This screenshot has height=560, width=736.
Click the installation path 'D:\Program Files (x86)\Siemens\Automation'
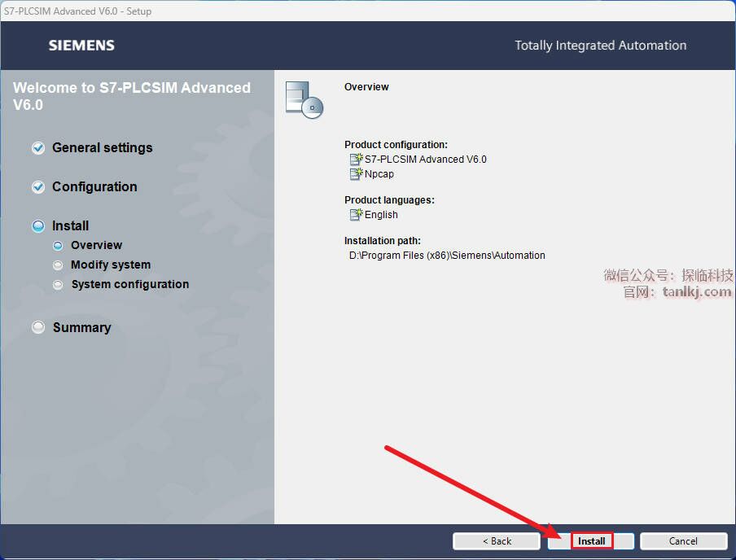click(447, 256)
